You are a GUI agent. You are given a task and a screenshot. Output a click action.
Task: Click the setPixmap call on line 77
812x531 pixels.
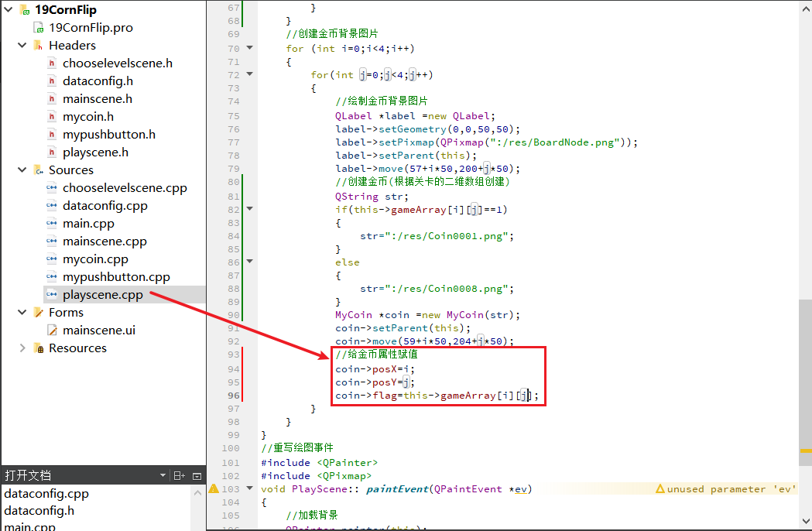406,142
